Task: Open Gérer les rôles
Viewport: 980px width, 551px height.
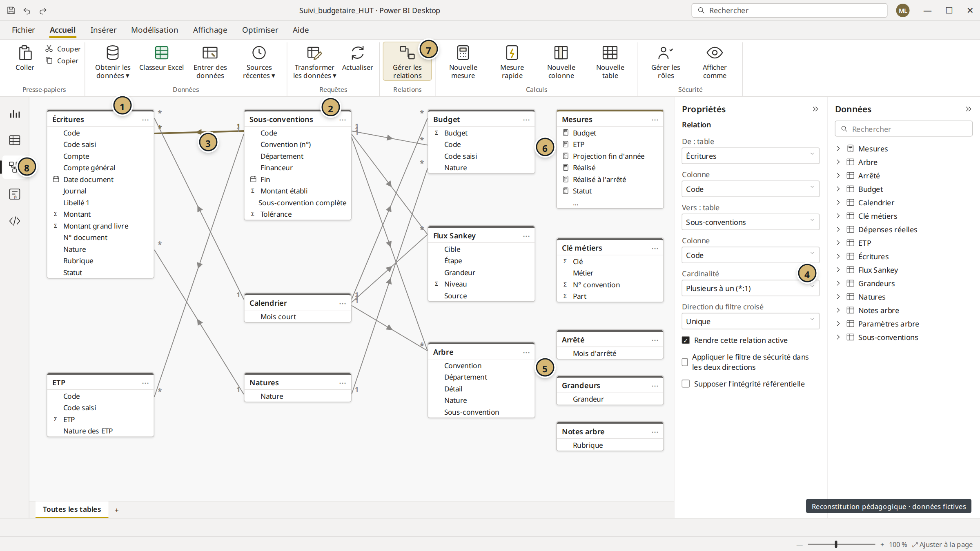Action: click(x=666, y=62)
